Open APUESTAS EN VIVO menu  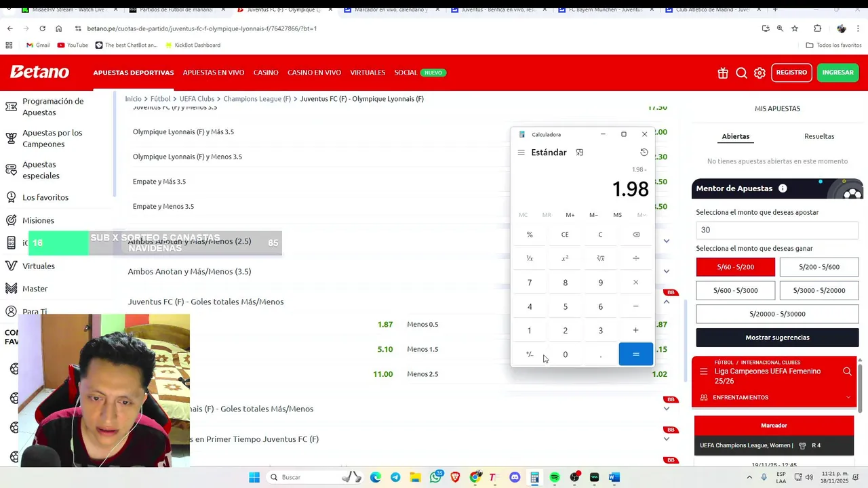pyautogui.click(x=214, y=73)
